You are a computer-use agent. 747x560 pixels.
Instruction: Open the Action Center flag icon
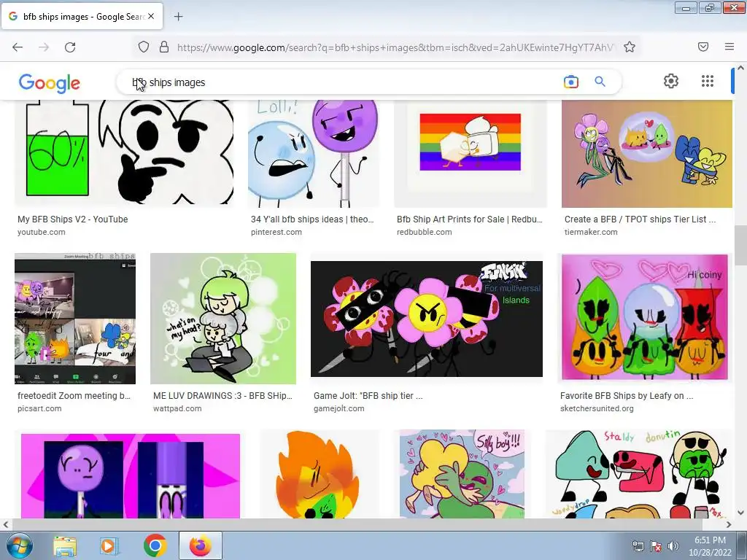[656, 546]
